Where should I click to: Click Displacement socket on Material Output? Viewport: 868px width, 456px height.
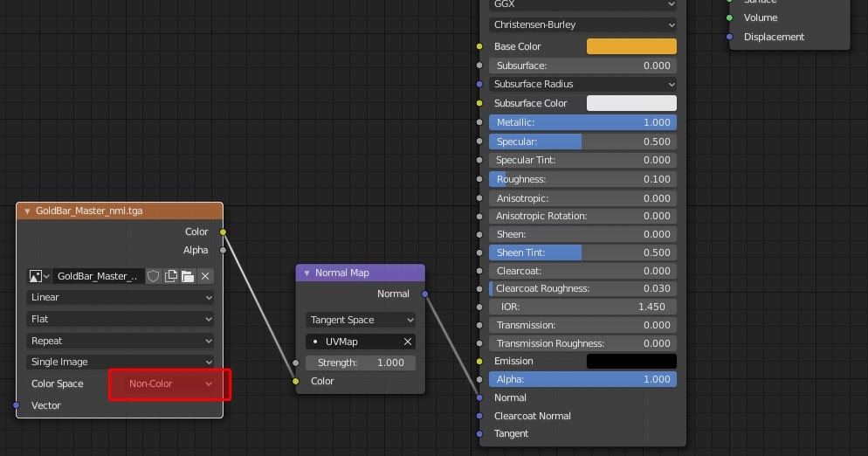730,37
